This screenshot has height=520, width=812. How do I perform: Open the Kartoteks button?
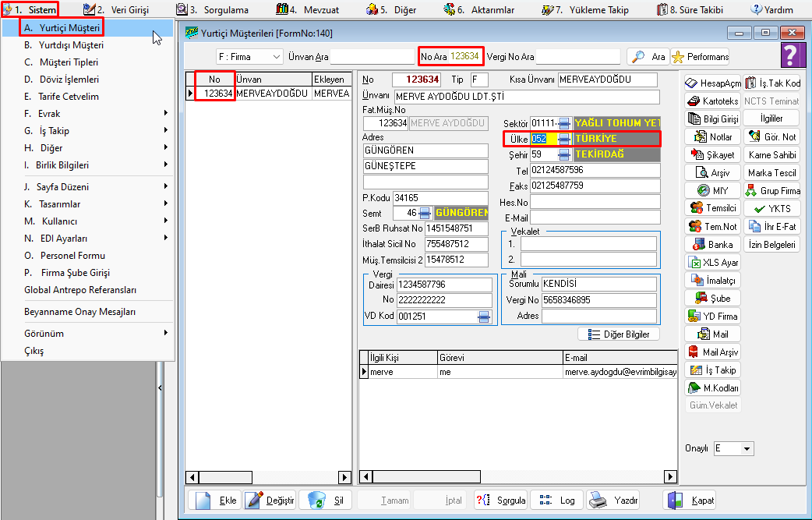(712, 101)
